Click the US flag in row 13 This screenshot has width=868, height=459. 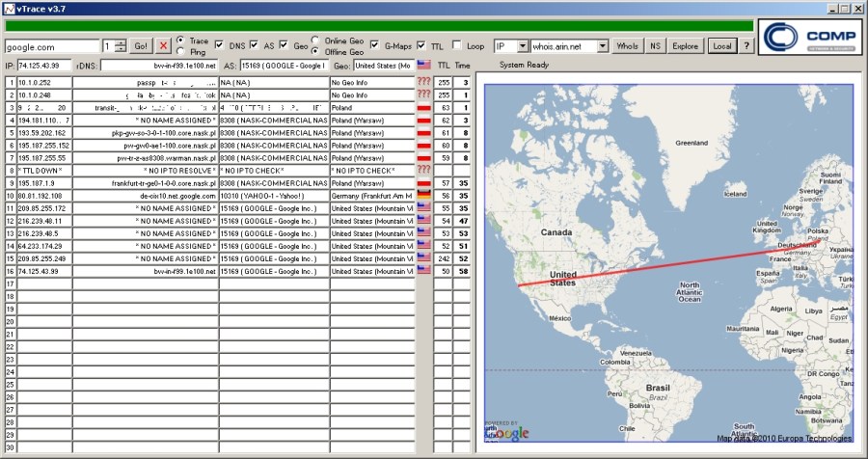click(x=424, y=233)
